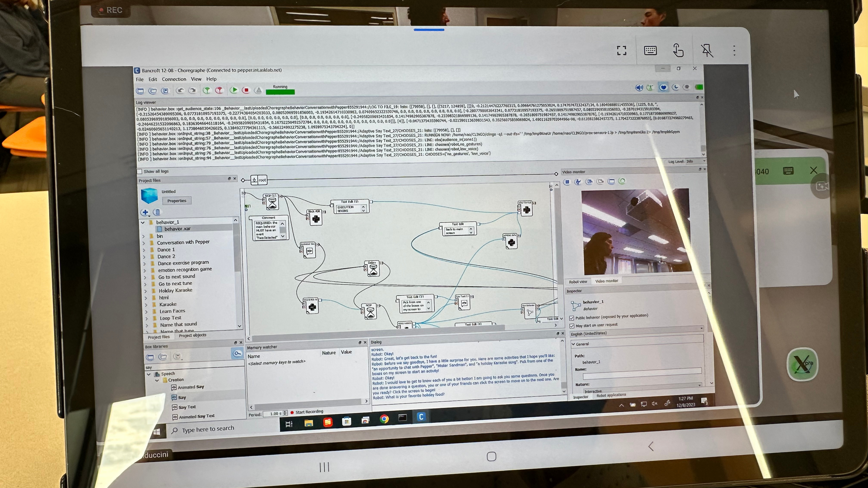Click the Open project toolbar icon
This screenshot has width=868, height=488.
(x=153, y=91)
